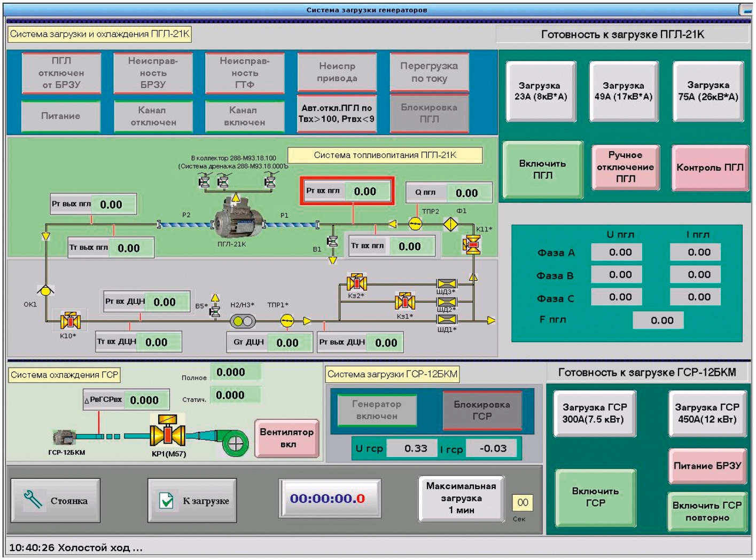Click the Ф1 filter diamond symbol
The height and width of the screenshot is (560, 756).
coord(451,224)
